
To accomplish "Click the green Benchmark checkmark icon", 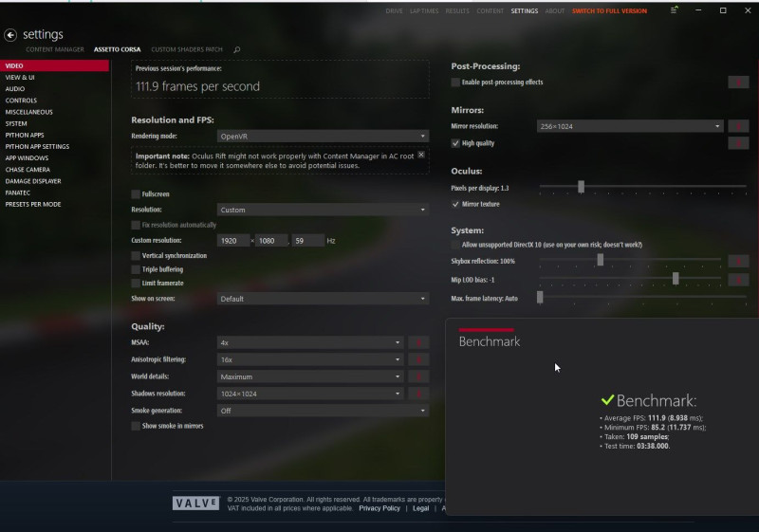I will pyautogui.click(x=607, y=400).
